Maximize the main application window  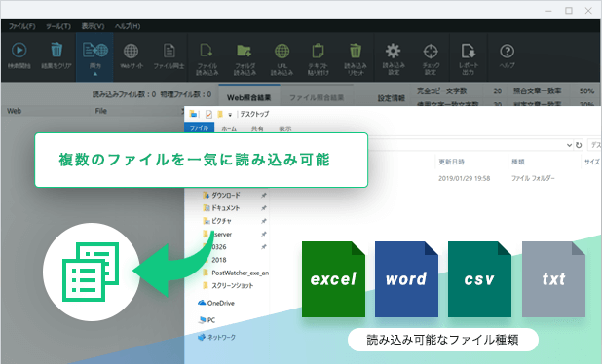(x=569, y=11)
